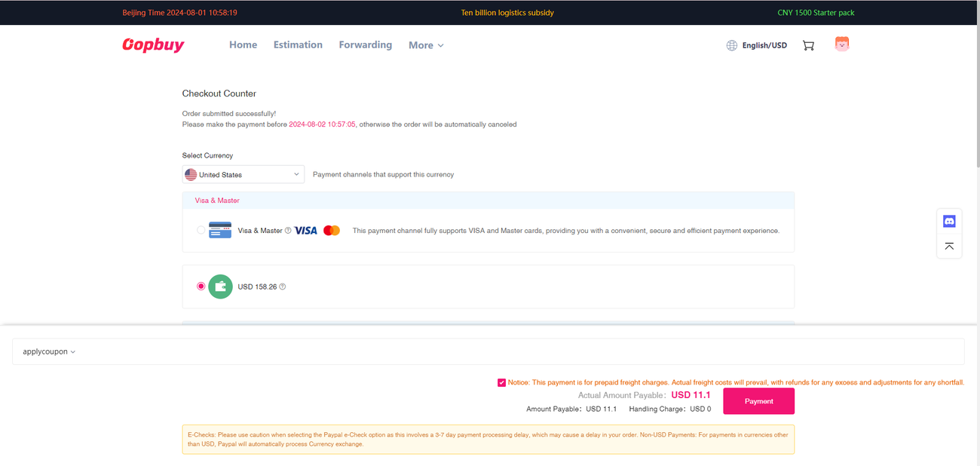The image size is (980, 466).
Task: Click the VISA logo
Action: pos(305,231)
